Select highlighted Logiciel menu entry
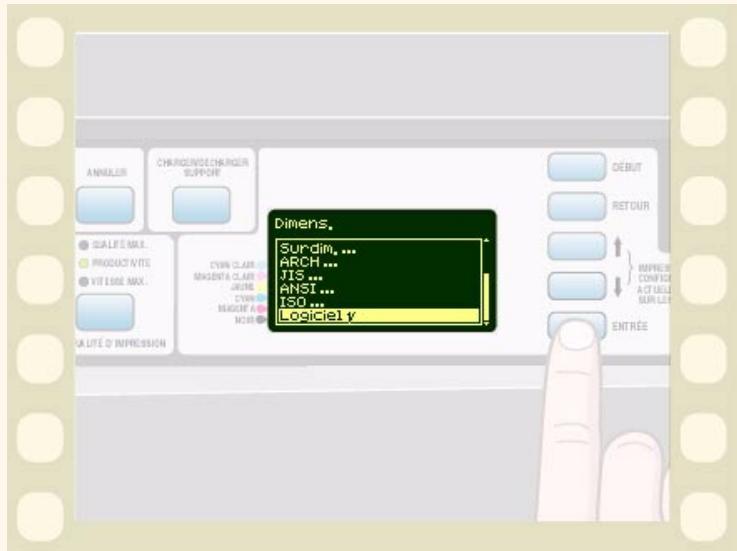 378,315
